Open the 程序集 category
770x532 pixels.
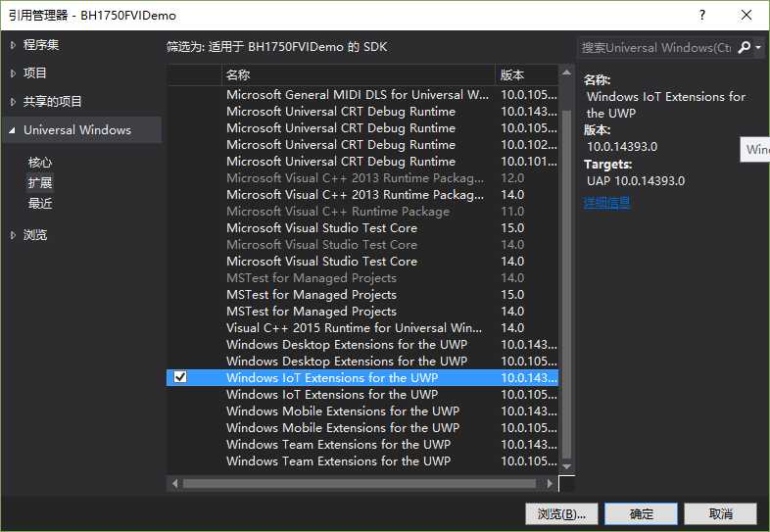click(x=41, y=45)
